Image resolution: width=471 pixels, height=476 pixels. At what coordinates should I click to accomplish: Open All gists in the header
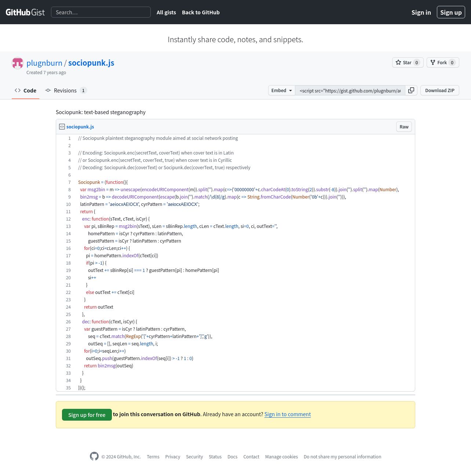(166, 12)
